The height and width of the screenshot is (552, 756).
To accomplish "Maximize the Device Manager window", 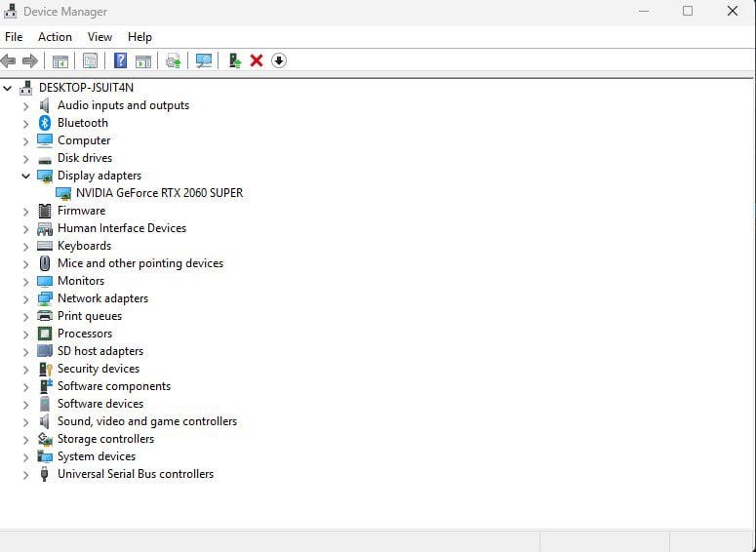I will pyautogui.click(x=688, y=11).
